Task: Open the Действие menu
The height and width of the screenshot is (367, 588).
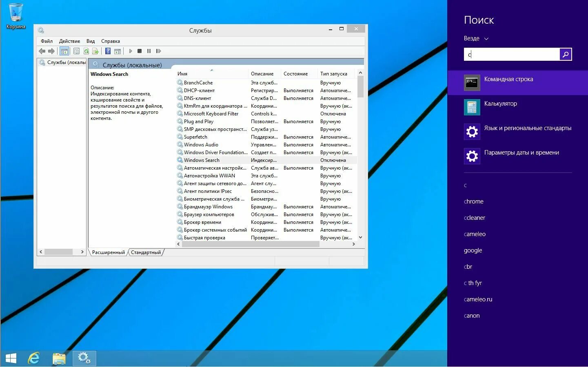Action: pos(69,41)
